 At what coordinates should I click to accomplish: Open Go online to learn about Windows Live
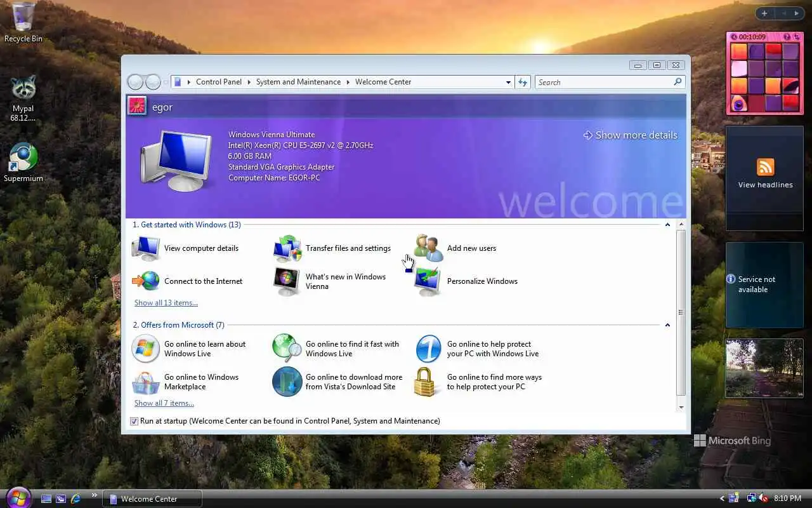(189, 349)
